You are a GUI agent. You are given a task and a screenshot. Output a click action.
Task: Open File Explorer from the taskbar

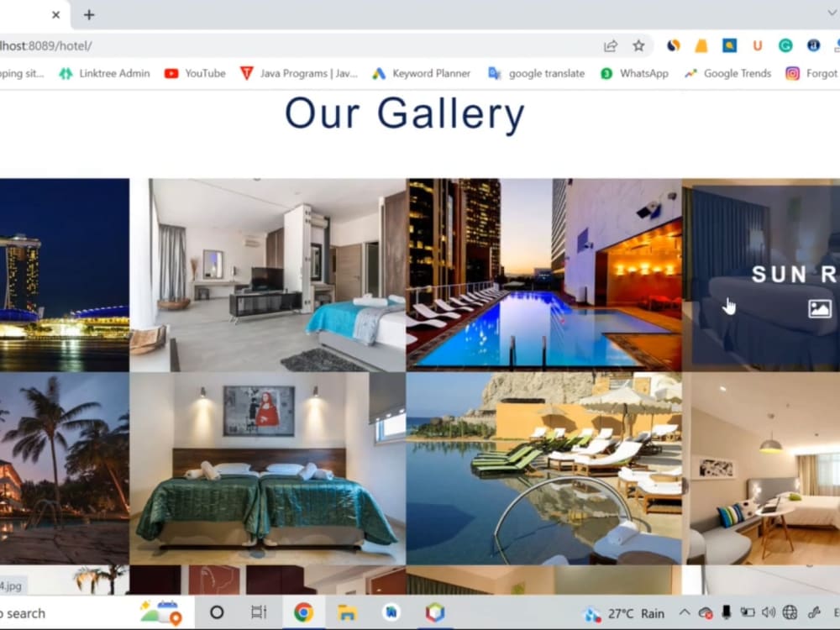pyautogui.click(x=348, y=612)
